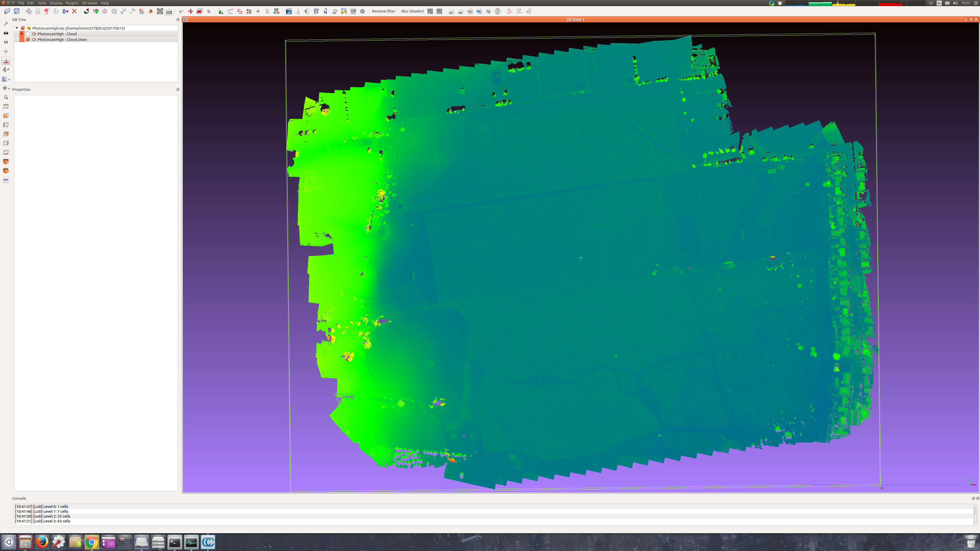
Task: Click the red X Delete icon
Action: (75, 11)
